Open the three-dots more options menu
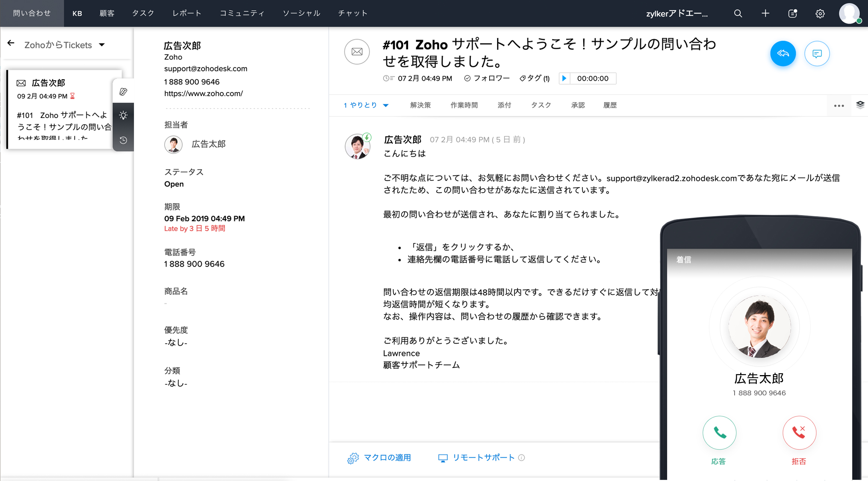This screenshot has width=868, height=481. (839, 106)
